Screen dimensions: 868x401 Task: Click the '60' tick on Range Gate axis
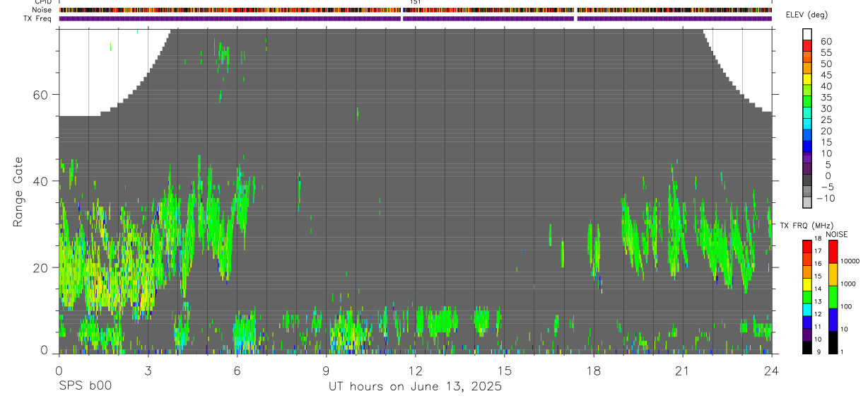tap(42, 94)
